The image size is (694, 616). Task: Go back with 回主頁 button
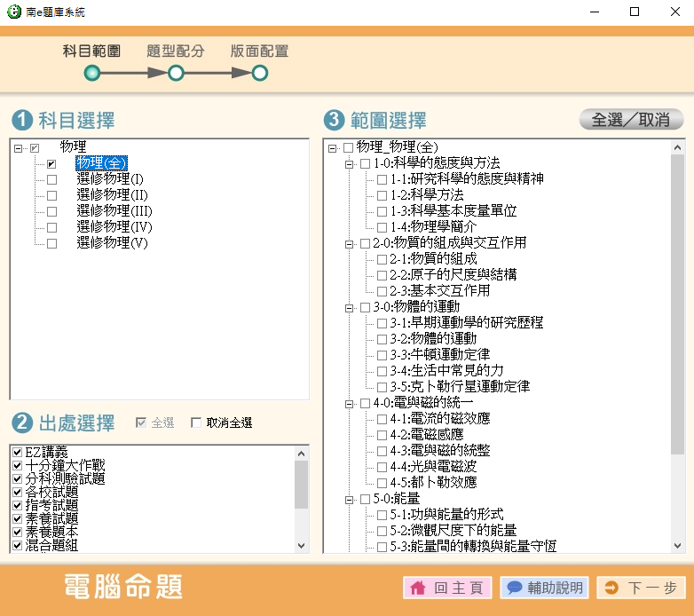(x=447, y=588)
